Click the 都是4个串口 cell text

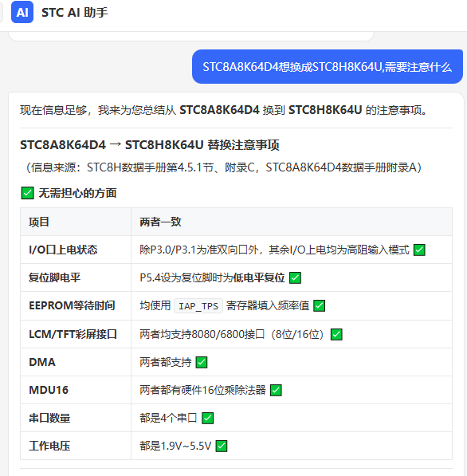tap(168, 418)
